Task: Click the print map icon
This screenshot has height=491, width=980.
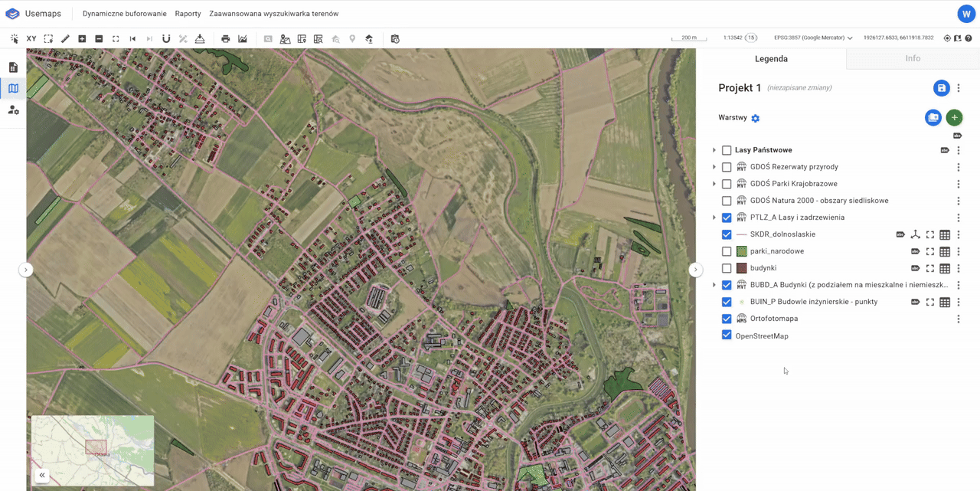Action: 225,38
